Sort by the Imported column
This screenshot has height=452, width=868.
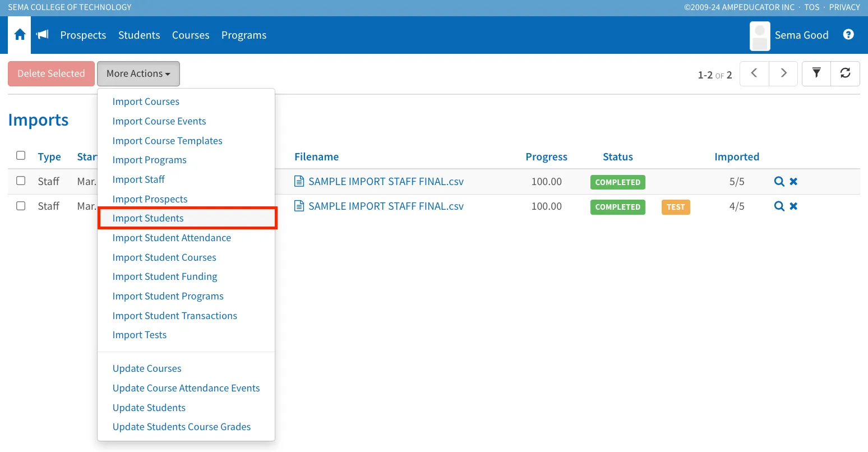coord(737,156)
